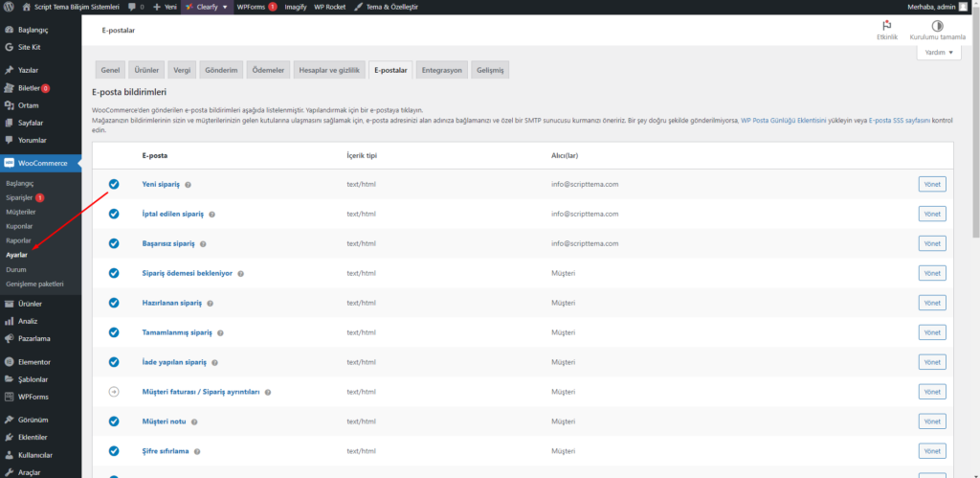Click help icon next to Müşteri notu
The height and width of the screenshot is (478, 980).
[194, 421]
